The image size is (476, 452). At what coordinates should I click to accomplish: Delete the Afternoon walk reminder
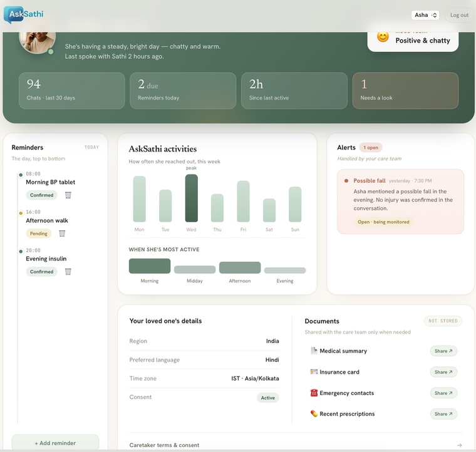point(62,234)
